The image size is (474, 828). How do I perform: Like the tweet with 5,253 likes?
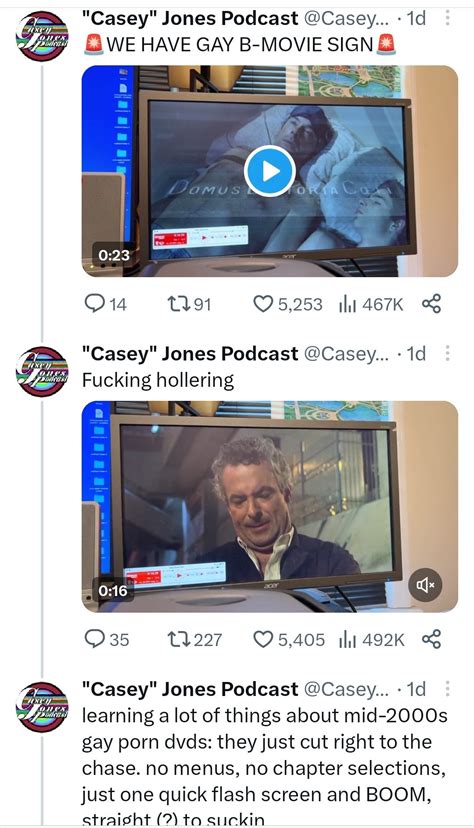(288, 304)
